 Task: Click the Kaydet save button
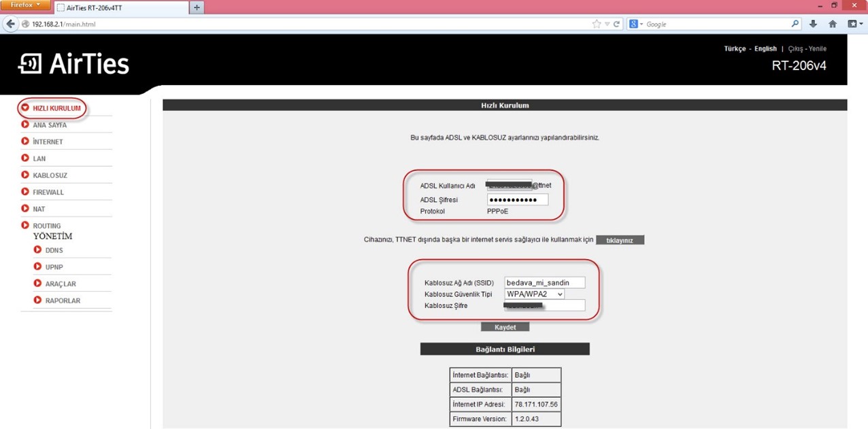[505, 327]
